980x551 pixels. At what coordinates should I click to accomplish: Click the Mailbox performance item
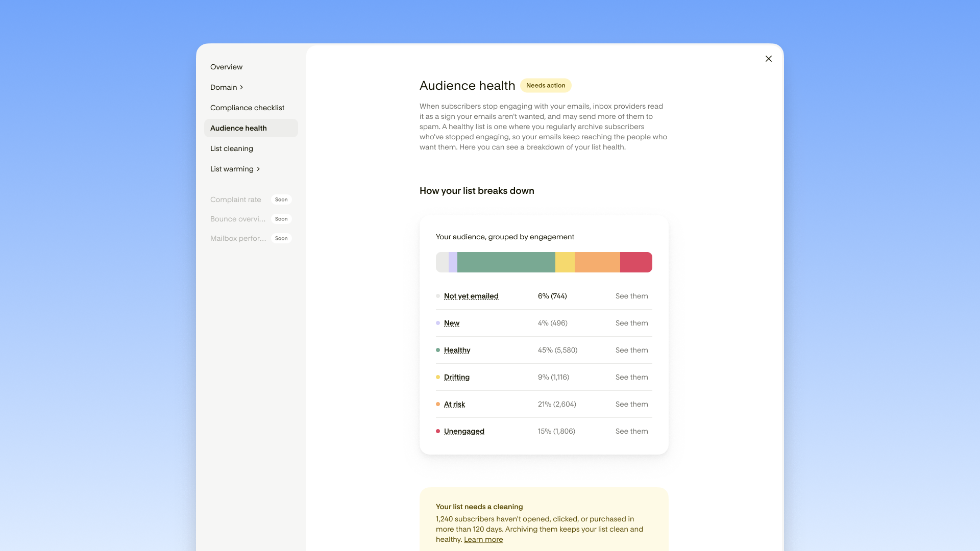pos(238,238)
